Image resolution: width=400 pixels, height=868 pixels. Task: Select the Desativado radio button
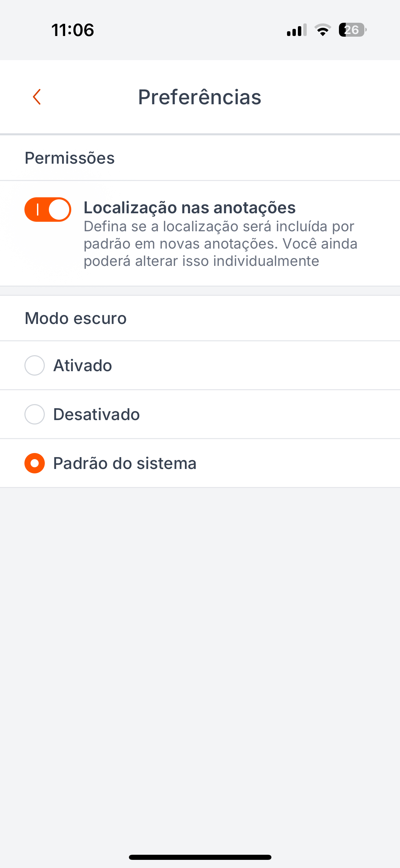pyautogui.click(x=35, y=414)
